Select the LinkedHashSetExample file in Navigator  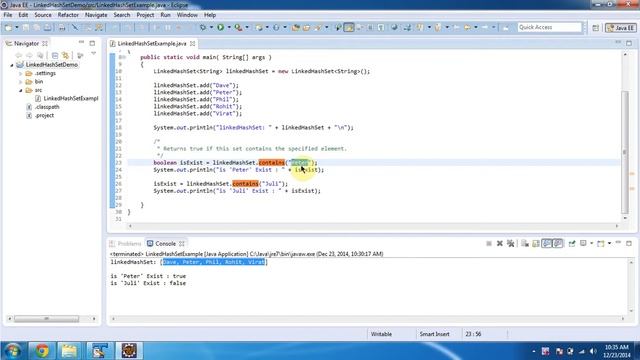point(67,98)
